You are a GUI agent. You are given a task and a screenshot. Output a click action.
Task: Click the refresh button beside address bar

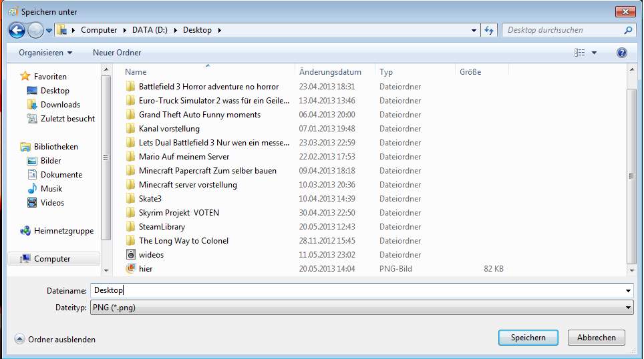(489, 30)
